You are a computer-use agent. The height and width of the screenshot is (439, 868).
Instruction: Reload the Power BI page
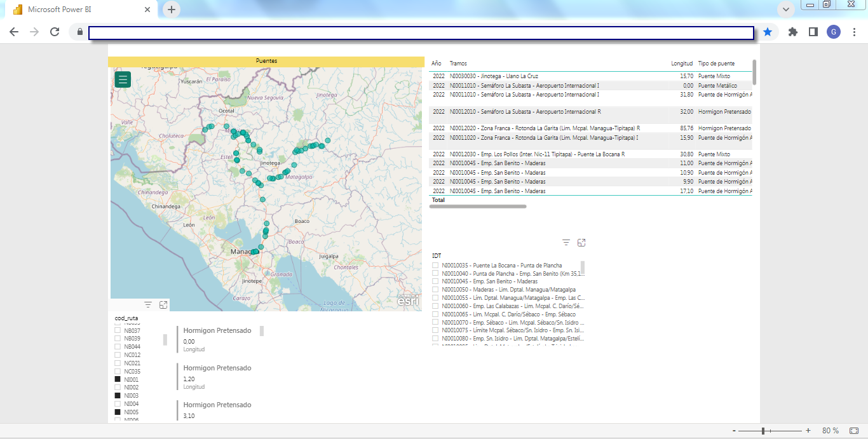(x=55, y=32)
